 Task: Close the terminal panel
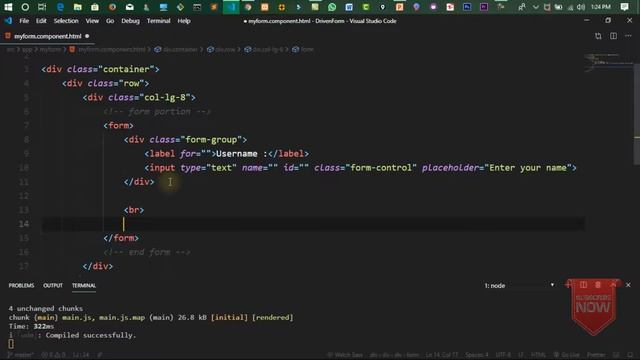click(628, 285)
